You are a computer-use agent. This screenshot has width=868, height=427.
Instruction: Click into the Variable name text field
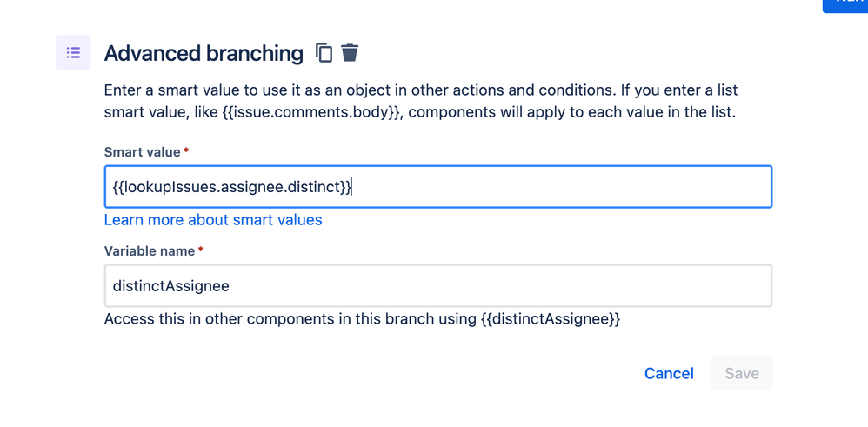point(437,286)
